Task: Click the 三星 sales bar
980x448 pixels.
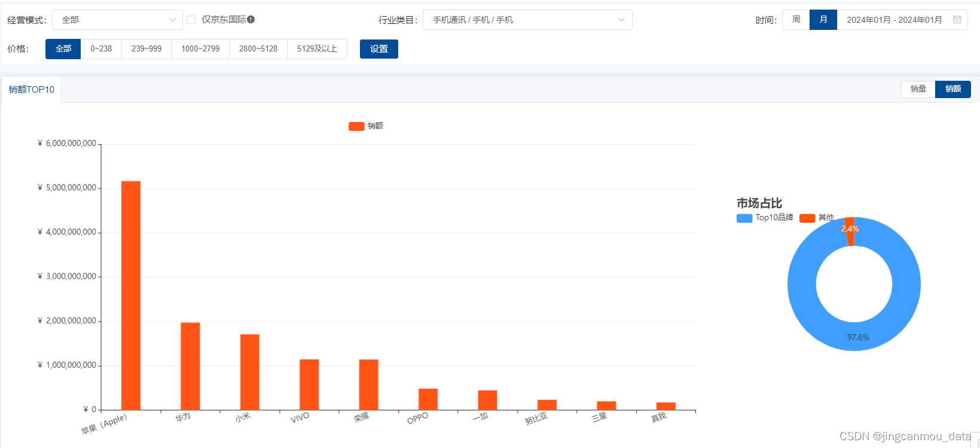Action: (x=606, y=406)
